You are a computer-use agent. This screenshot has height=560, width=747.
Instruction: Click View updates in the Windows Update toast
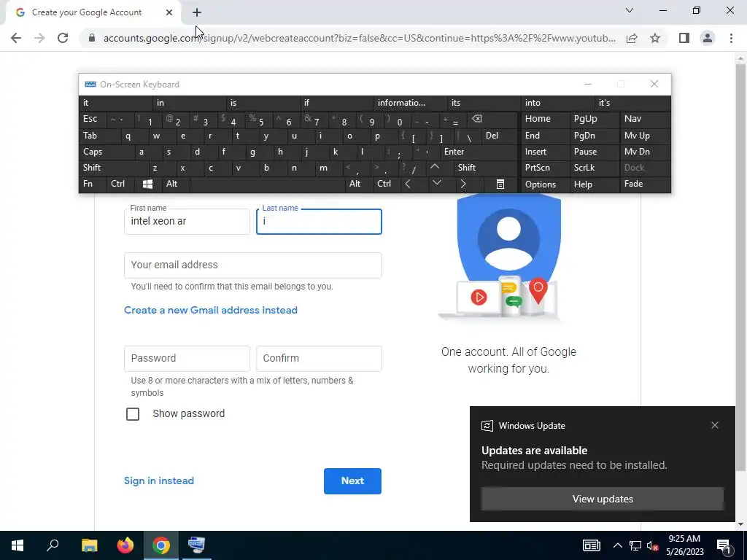click(x=603, y=499)
